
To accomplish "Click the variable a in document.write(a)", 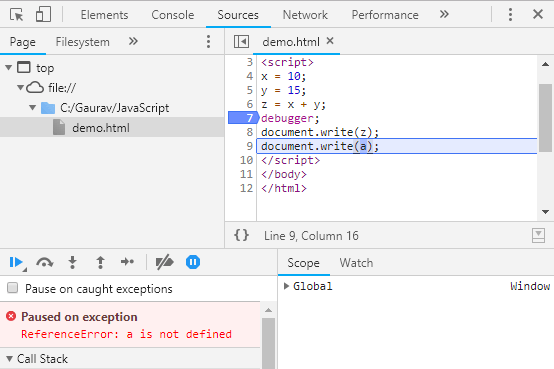I will 363,146.
